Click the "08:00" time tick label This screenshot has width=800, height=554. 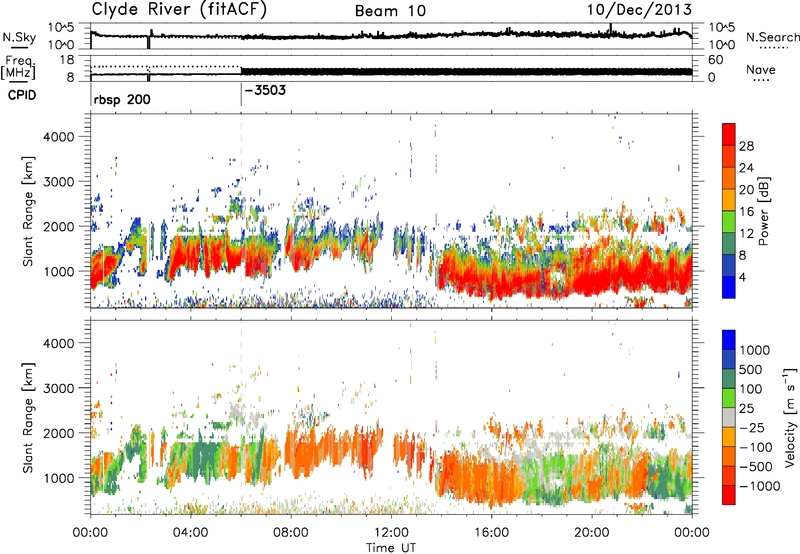click(290, 533)
